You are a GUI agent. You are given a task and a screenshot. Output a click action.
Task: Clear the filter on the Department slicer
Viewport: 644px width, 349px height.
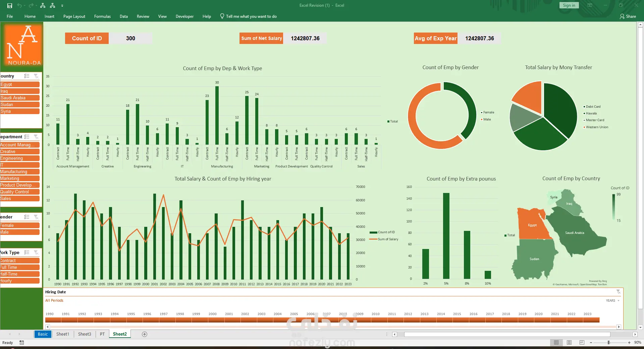coord(36,137)
